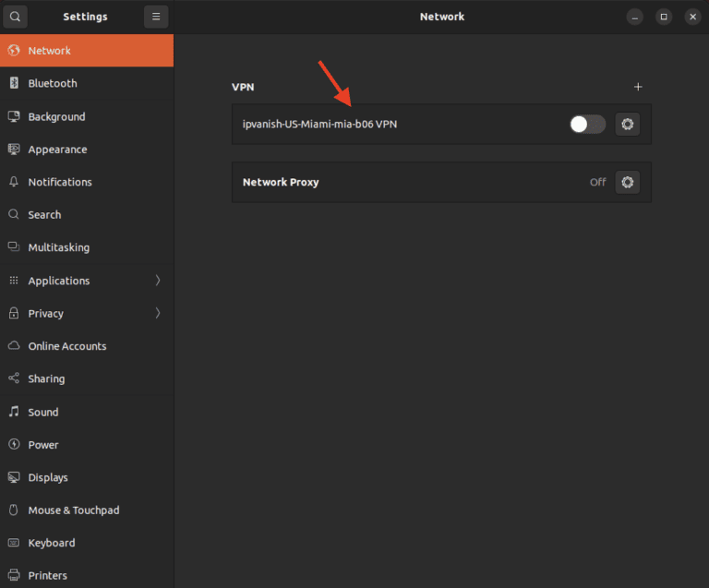Open the Notifications settings panel
The width and height of the screenshot is (709, 588).
(60, 182)
